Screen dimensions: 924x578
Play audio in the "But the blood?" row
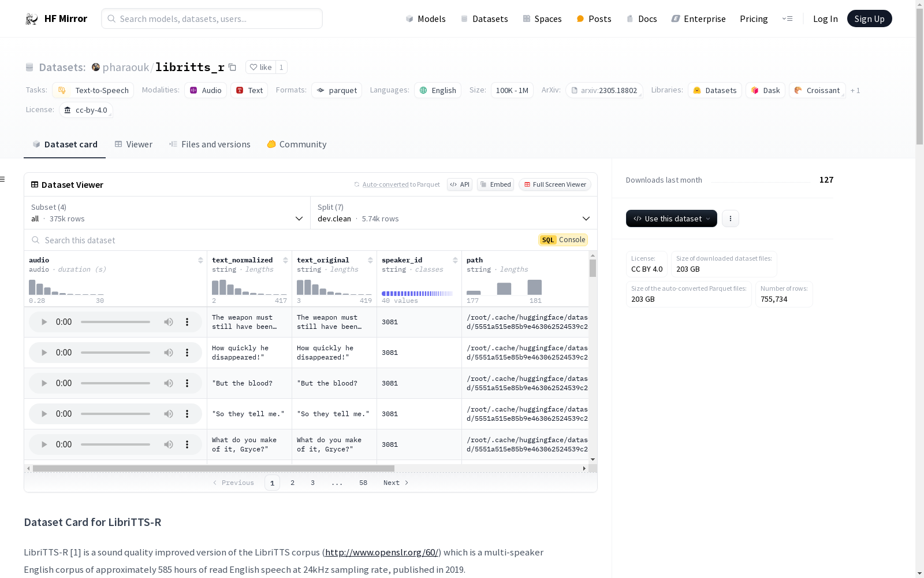tap(44, 383)
